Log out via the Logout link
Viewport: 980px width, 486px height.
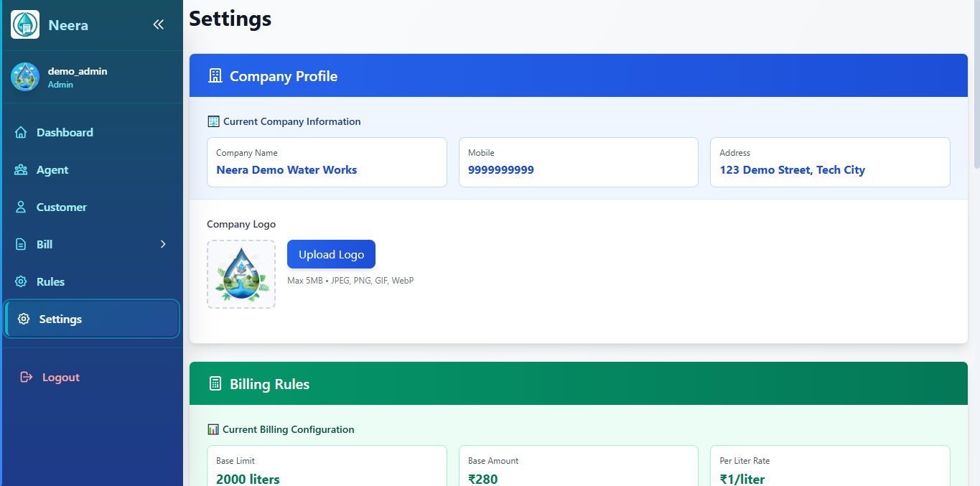point(61,378)
